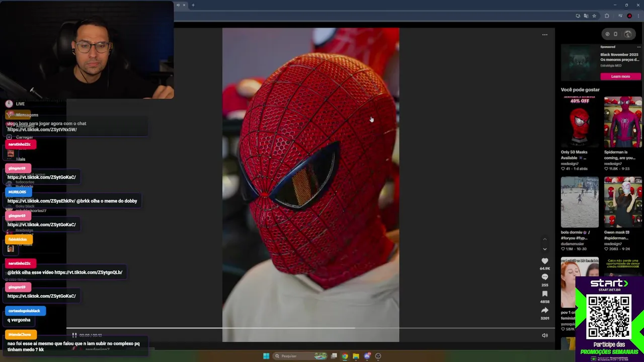
Task: Open the 'bola dormiu' beach video thumbnail
Action: (580, 202)
